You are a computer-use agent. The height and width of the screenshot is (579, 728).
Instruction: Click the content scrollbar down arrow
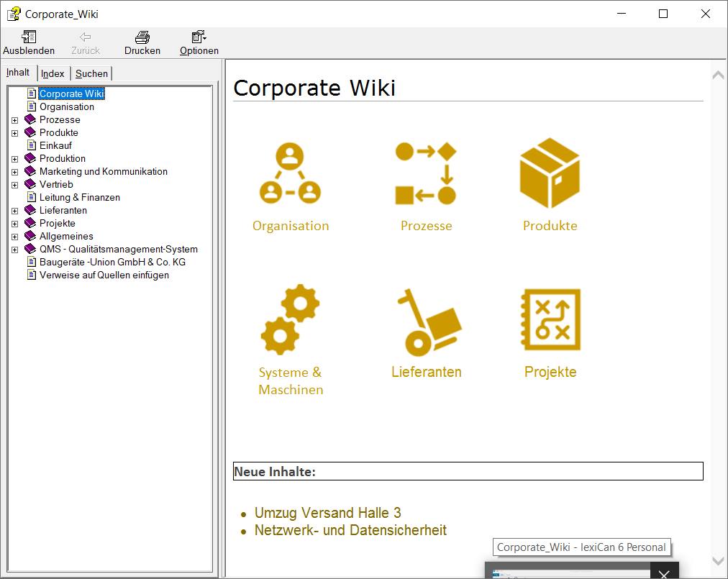point(717,560)
